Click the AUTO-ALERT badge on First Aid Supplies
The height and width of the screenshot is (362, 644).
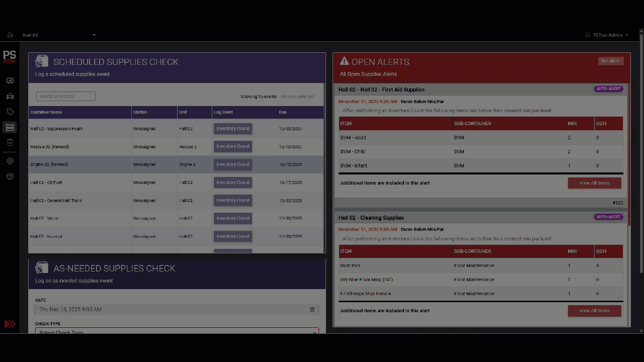[x=608, y=89]
